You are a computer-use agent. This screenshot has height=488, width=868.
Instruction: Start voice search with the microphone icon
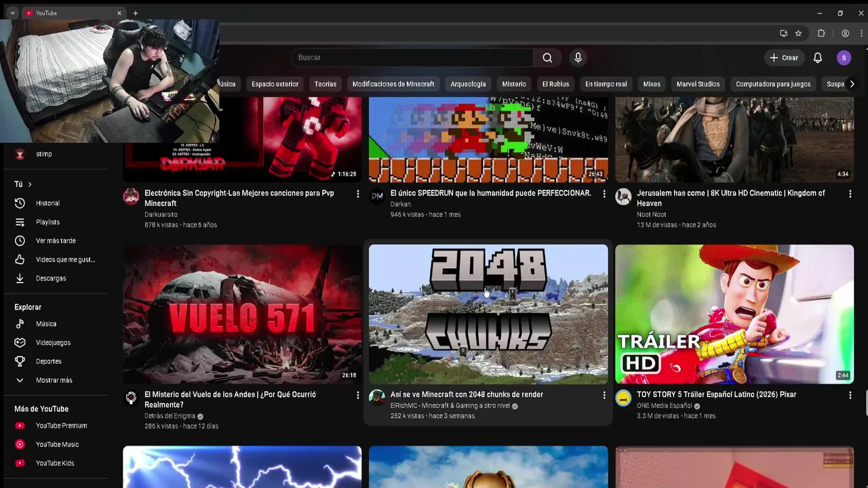(578, 58)
